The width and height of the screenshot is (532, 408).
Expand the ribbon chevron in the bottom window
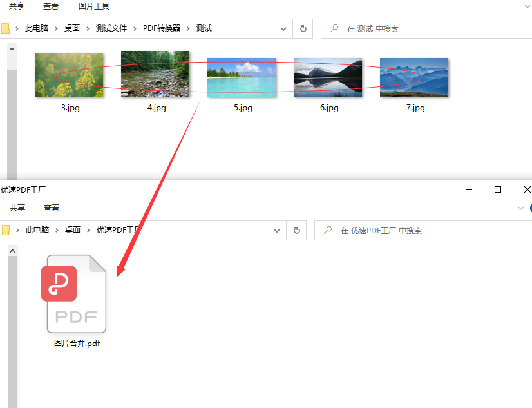click(520, 208)
